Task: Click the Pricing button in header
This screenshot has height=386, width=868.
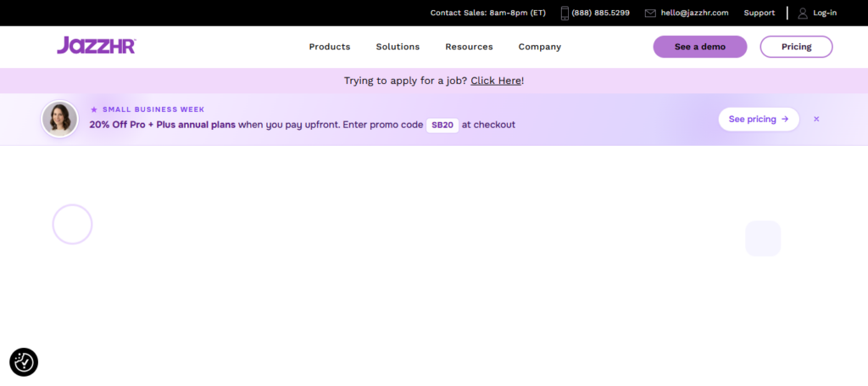Action: click(x=796, y=47)
